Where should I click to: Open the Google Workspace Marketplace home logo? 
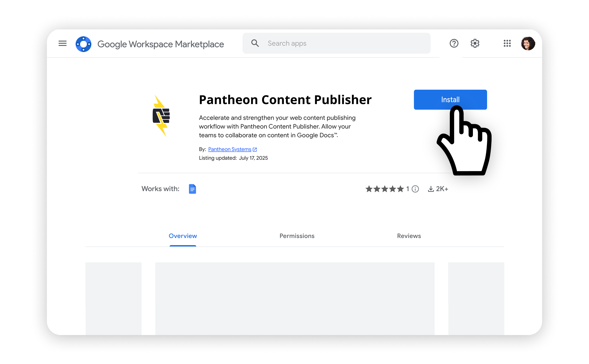[83, 44]
